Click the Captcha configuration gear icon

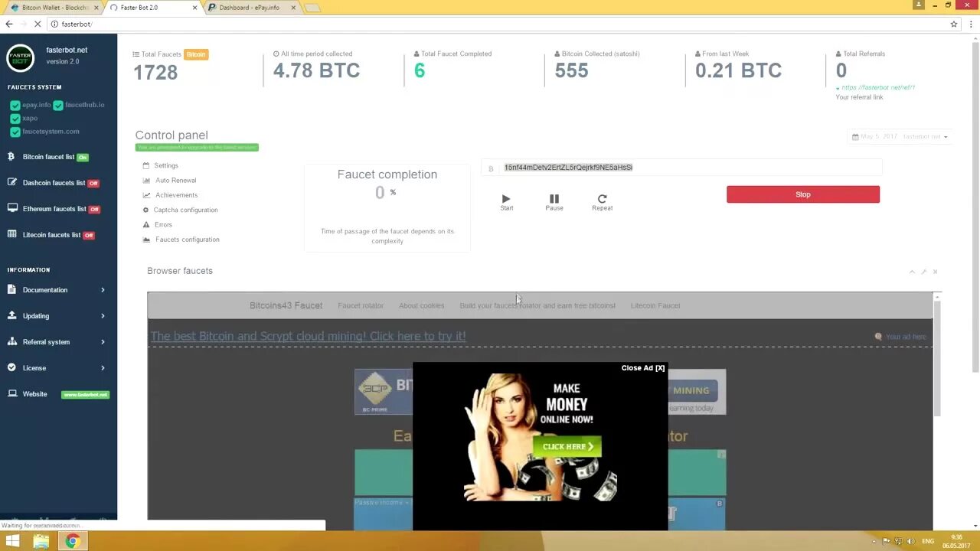[146, 210]
